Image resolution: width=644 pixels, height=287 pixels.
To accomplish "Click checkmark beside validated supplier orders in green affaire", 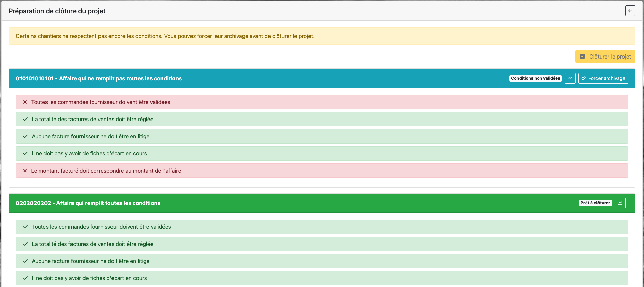I will point(25,227).
